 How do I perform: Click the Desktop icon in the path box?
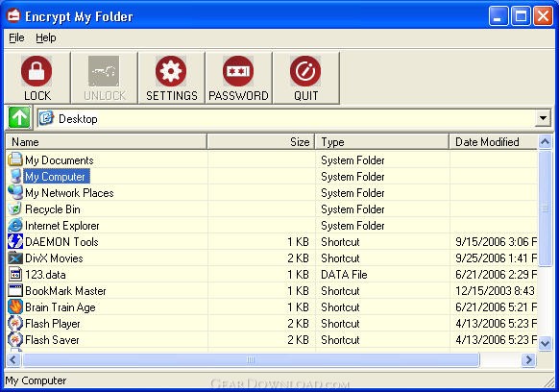46,118
